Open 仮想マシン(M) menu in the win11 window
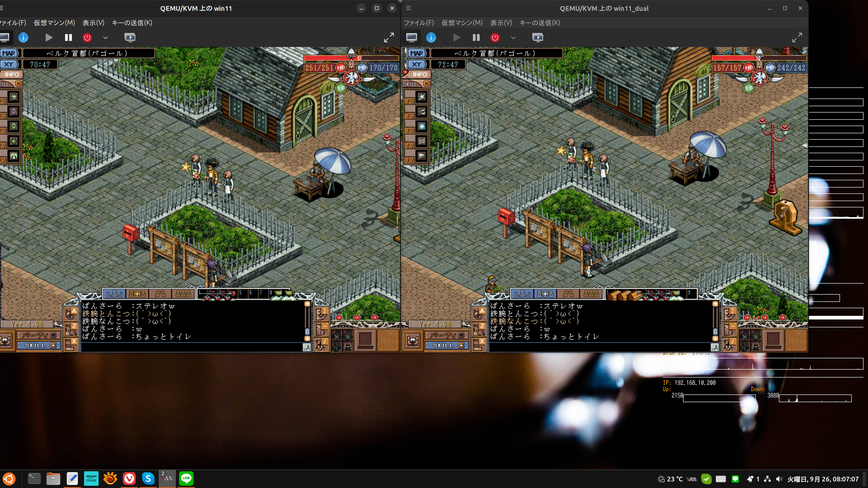This screenshot has width=868, height=488. [54, 23]
